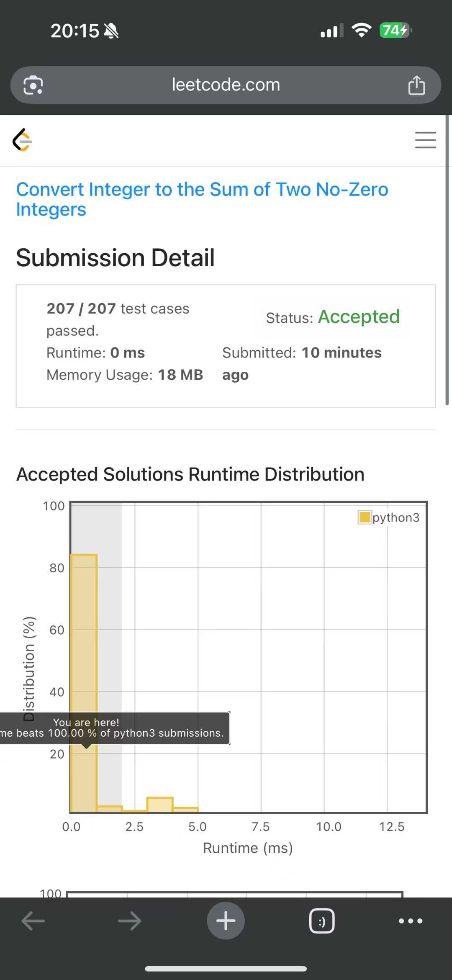Open the three-dot browser menu

(x=411, y=921)
